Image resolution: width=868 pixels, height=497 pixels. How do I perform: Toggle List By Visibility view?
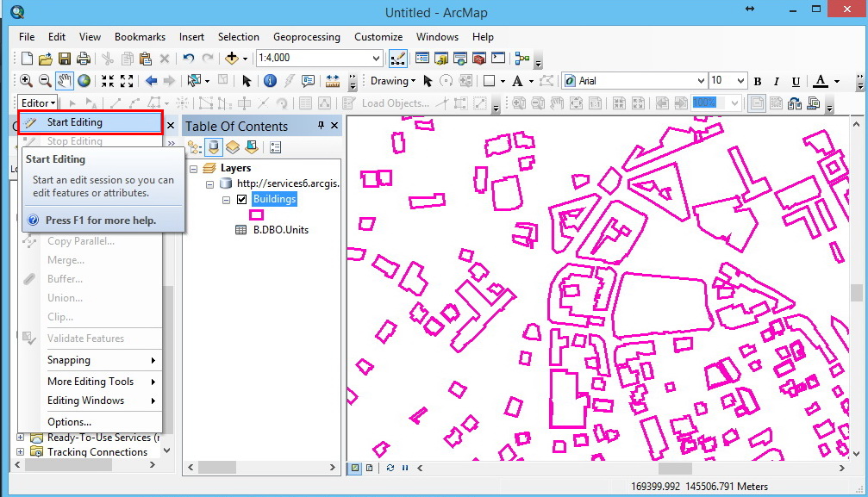tap(233, 147)
